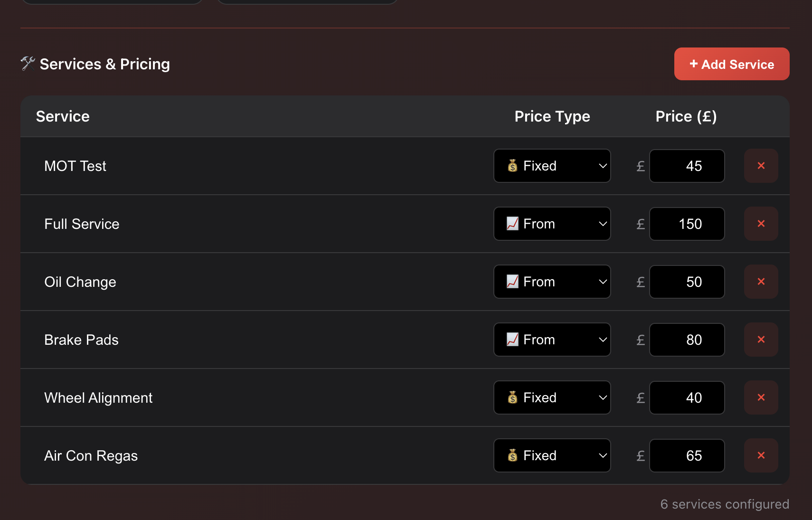The image size is (812, 520).
Task: Change Full Service price type dropdown
Action: [x=552, y=224]
